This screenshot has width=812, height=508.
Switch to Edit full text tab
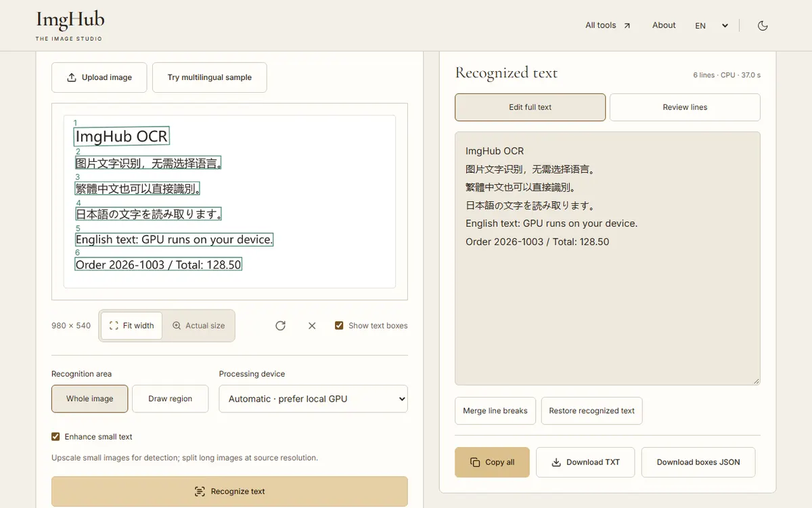pyautogui.click(x=530, y=107)
